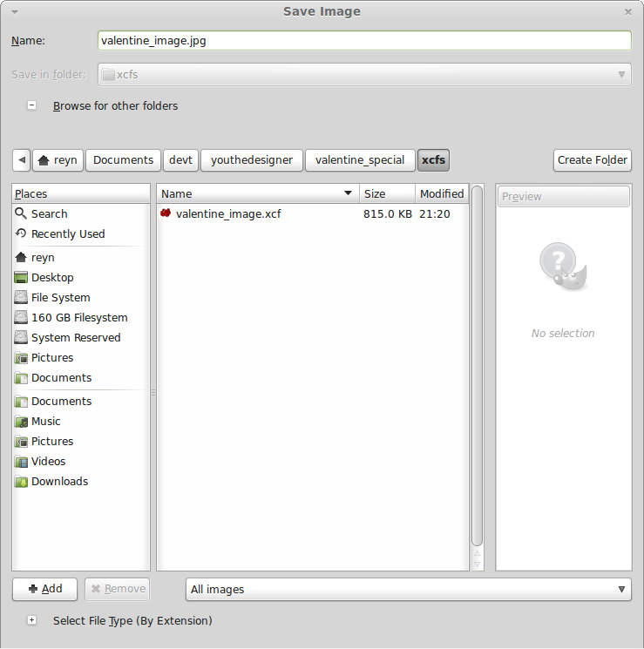
Task: Select System Reserved drive in Places
Action: click(x=75, y=337)
